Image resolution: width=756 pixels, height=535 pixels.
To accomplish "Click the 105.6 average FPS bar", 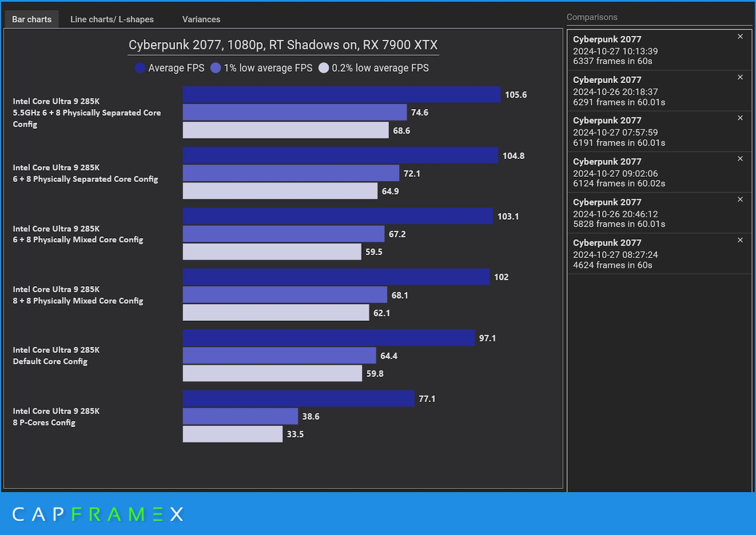I will (x=341, y=94).
